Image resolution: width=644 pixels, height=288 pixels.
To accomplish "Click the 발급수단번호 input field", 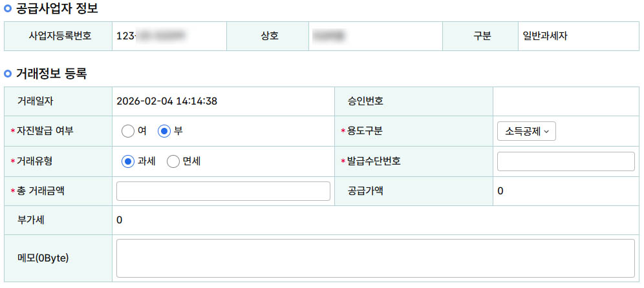I will pos(566,161).
